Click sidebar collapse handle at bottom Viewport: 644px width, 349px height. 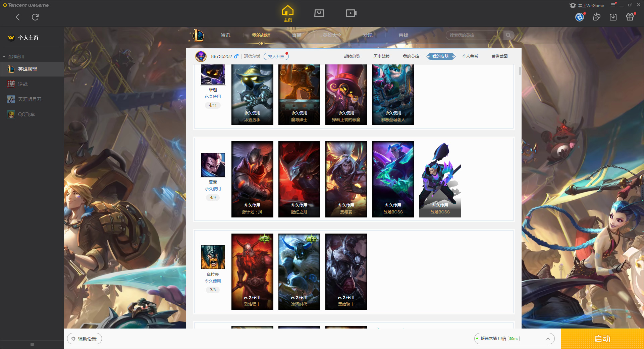pos(32,344)
